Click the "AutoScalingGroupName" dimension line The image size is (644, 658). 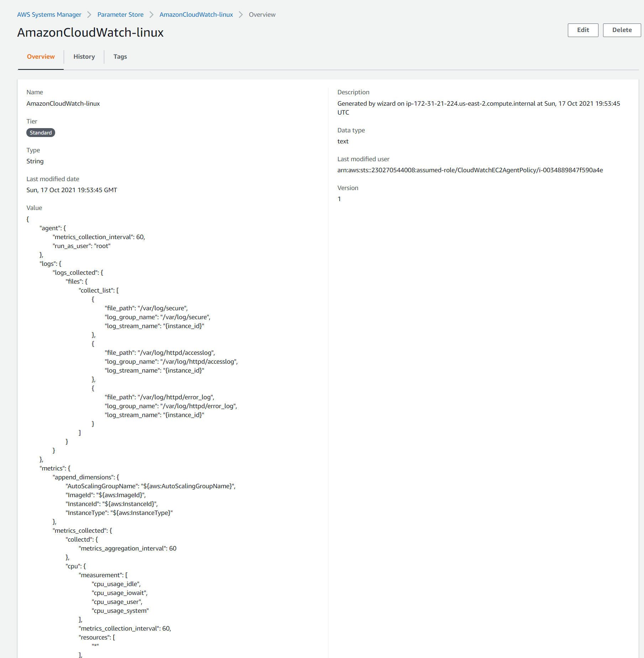click(151, 486)
